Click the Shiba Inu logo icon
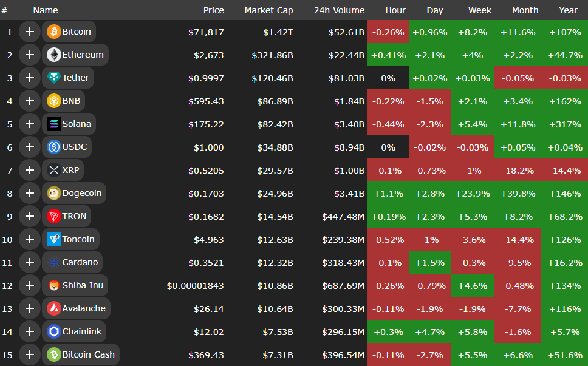588x366 pixels. click(x=54, y=285)
